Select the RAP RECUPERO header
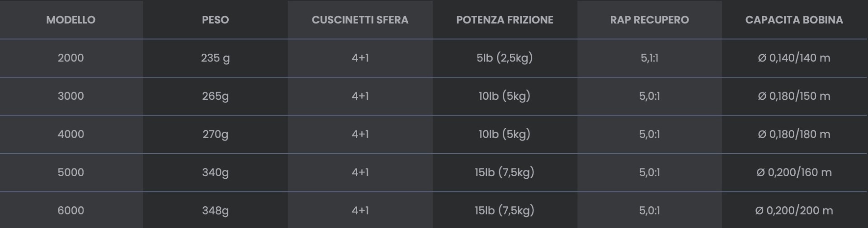 click(x=649, y=20)
